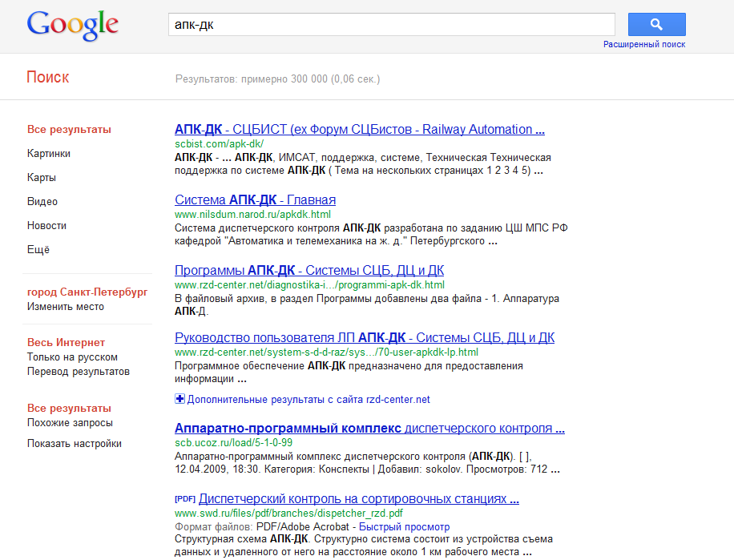Click the Google logo
The height and width of the screenshot is (560, 734).
coord(72,25)
